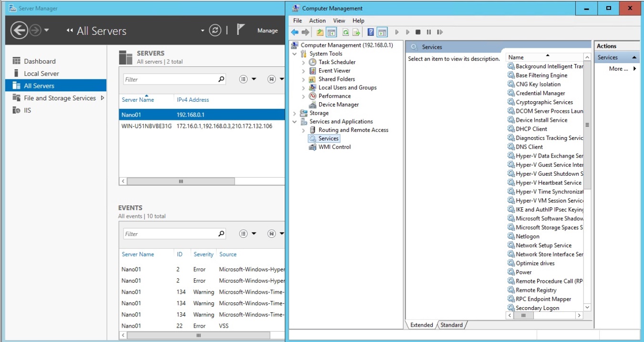Toggle the Show/Hide Console Tree icon
Image resolution: width=644 pixels, height=342 pixels.
(x=332, y=32)
